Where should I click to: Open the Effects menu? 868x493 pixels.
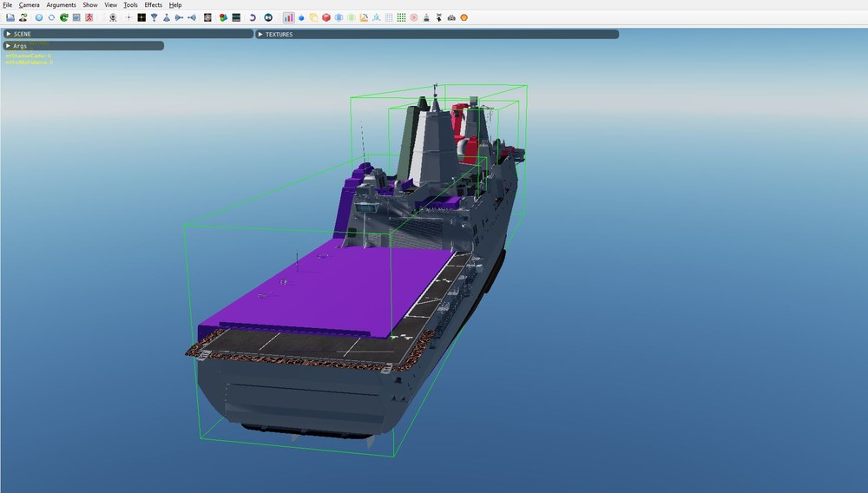click(154, 5)
